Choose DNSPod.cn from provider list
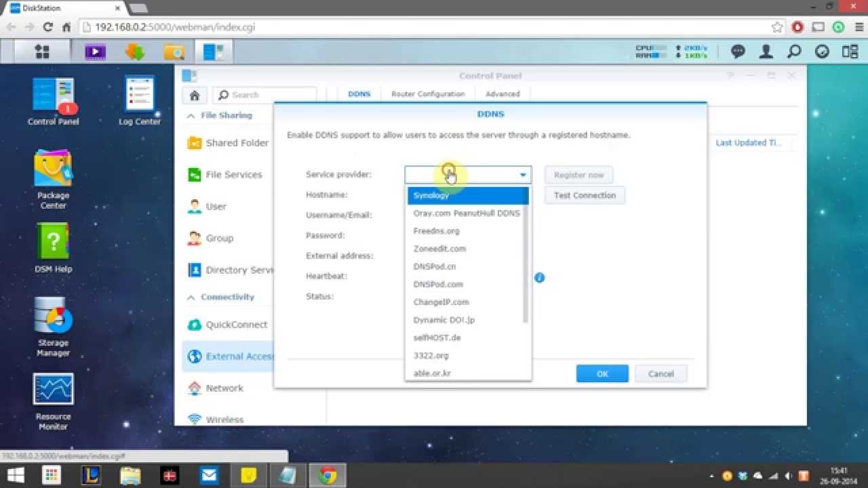Image resolution: width=868 pixels, height=488 pixels. click(x=467, y=266)
